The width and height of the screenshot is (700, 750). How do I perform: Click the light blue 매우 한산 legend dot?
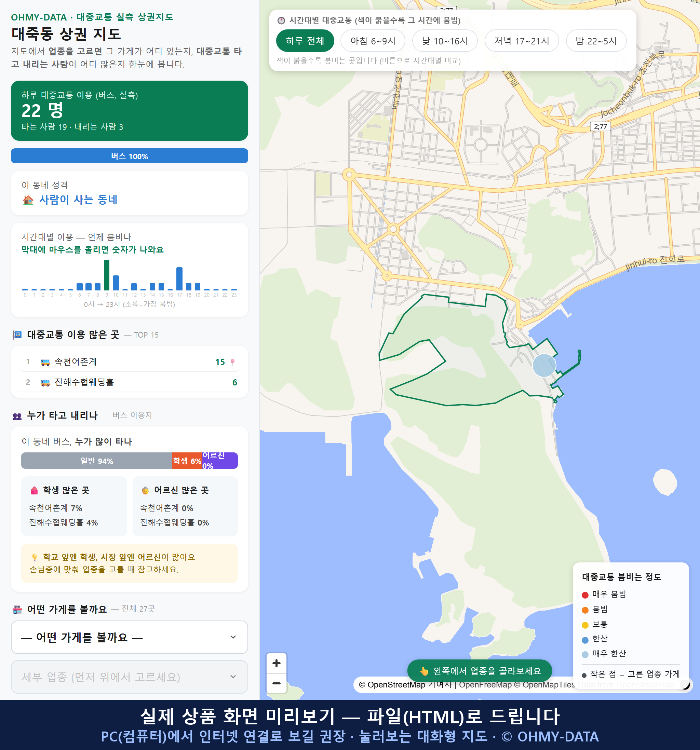[585, 655]
